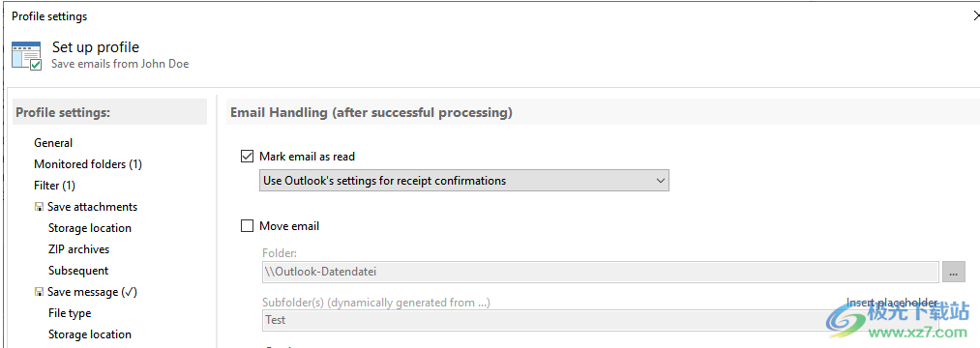Enable the Move email checkbox
Image resolution: width=980 pixels, height=348 pixels.
coord(247,225)
